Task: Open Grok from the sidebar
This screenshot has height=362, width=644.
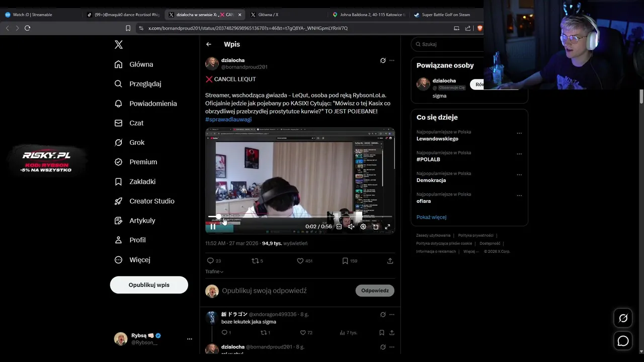Action: point(130,143)
